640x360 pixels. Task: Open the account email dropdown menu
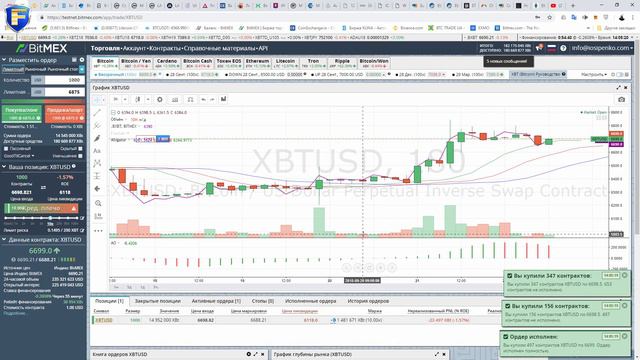tap(602, 48)
